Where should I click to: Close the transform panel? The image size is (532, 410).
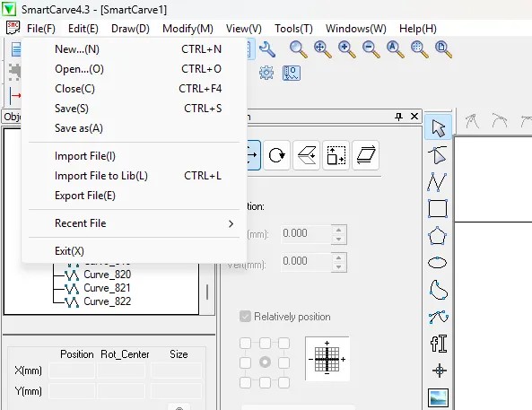point(414,117)
